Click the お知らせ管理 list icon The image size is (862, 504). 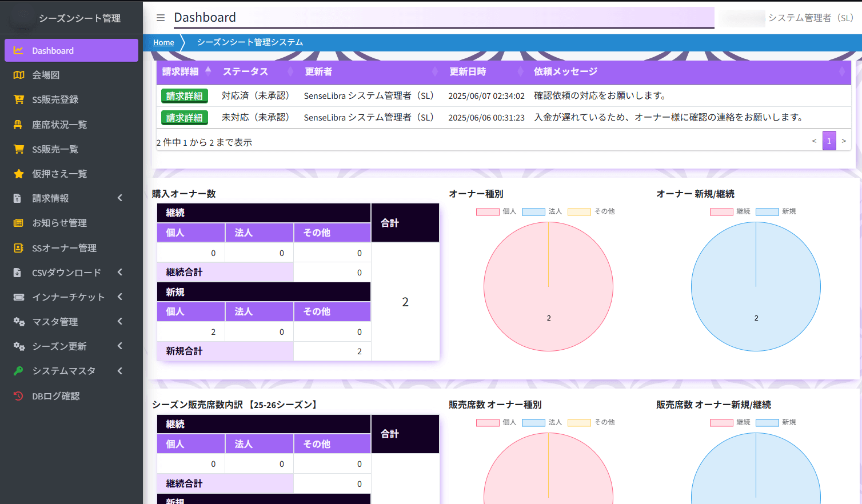(x=19, y=223)
